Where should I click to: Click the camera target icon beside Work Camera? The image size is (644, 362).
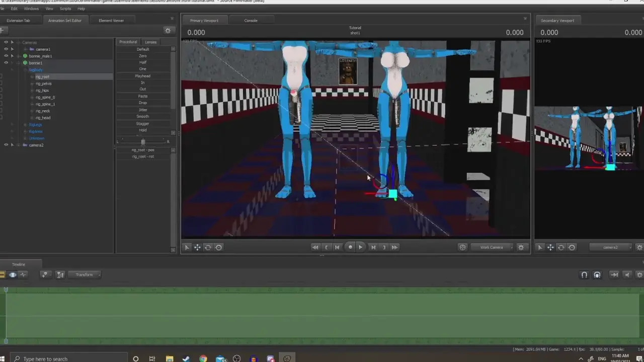pos(462,247)
